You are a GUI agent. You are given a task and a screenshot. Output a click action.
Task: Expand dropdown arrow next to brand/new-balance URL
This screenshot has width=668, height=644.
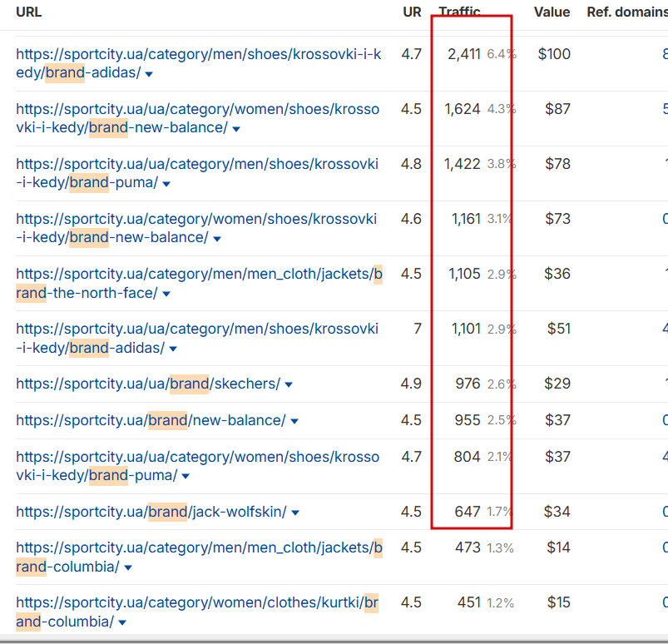(x=294, y=421)
